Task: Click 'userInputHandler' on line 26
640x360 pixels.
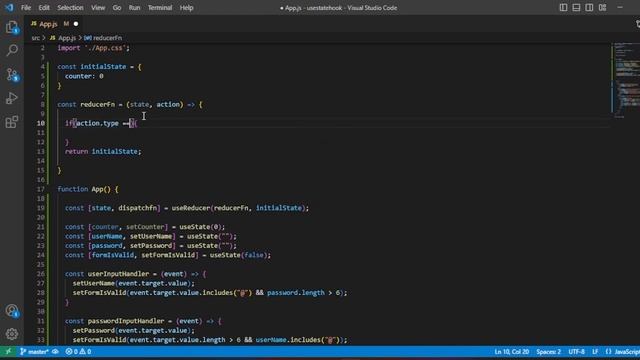Action: click(118, 274)
